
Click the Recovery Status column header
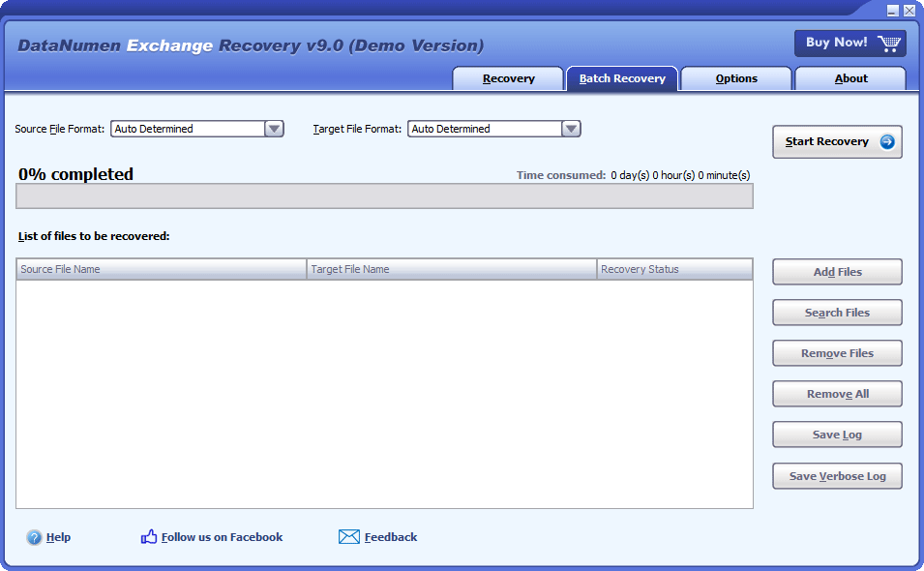pyautogui.click(x=674, y=269)
